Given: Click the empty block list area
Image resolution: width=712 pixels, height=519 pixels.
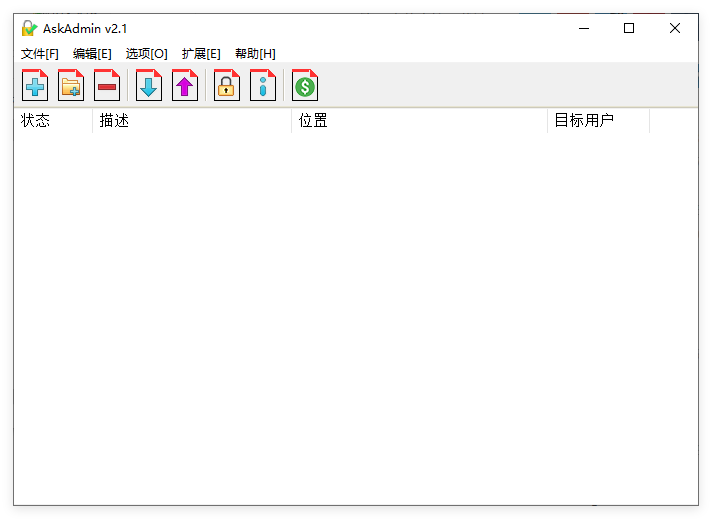Looking at the screenshot, I should coord(356,318).
